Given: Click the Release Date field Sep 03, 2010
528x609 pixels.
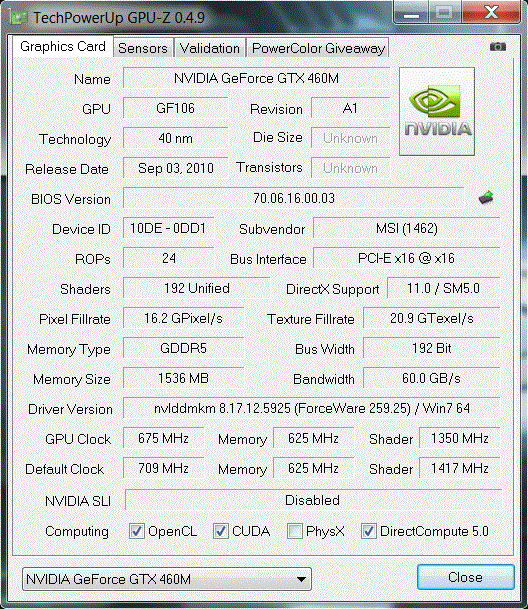Looking at the screenshot, I should (175, 168).
